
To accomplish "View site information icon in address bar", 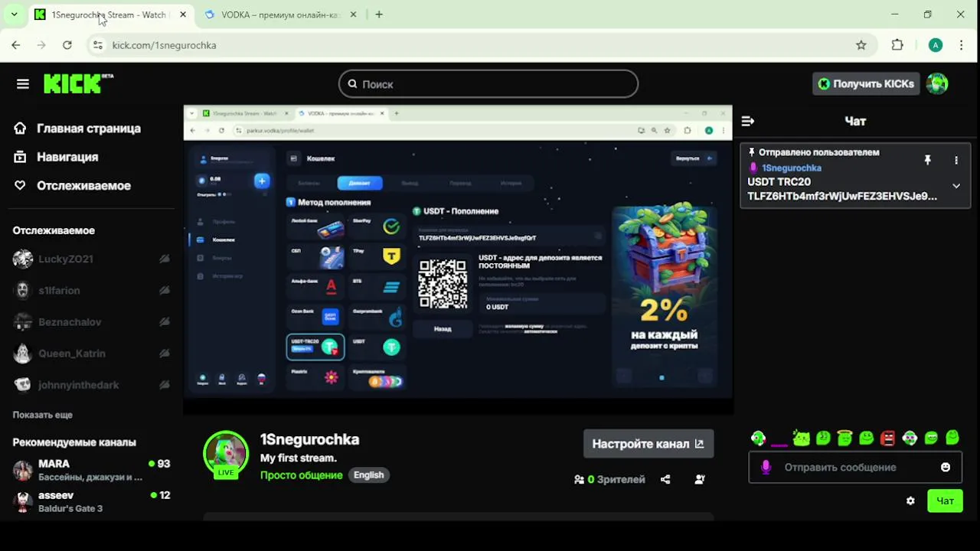I will [x=97, y=45].
